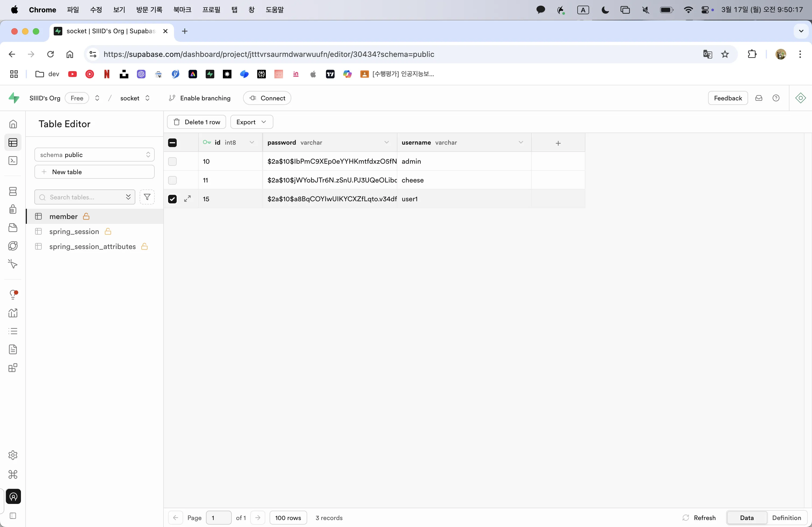This screenshot has height=527, width=812.
Task: Open Project Settings gear icon
Action: point(13,455)
